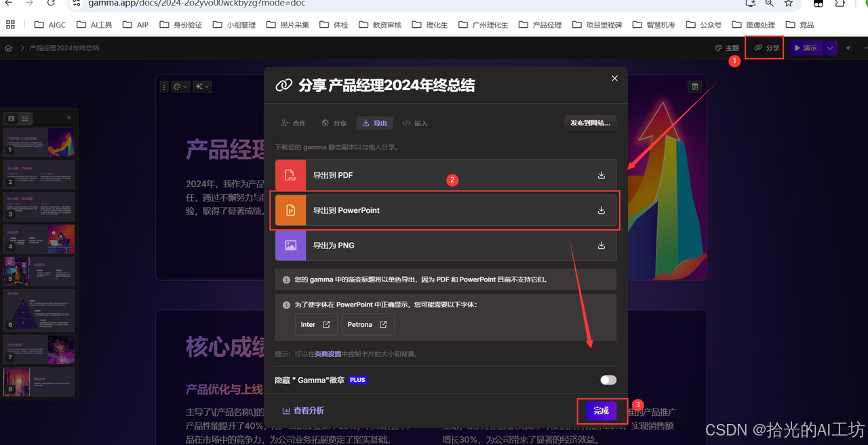Select slide thumbnail 5
The height and width of the screenshot is (445, 868).
(x=39, y=271)
